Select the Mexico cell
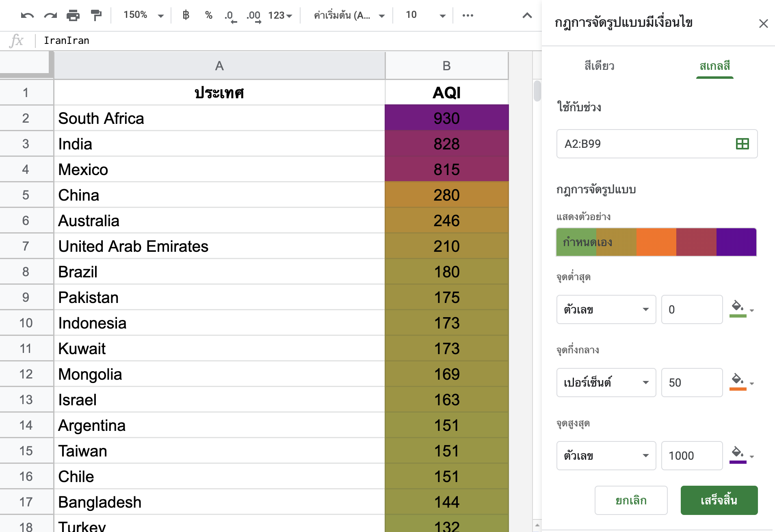This screenshot has width=775, height=532. [219, 170]
